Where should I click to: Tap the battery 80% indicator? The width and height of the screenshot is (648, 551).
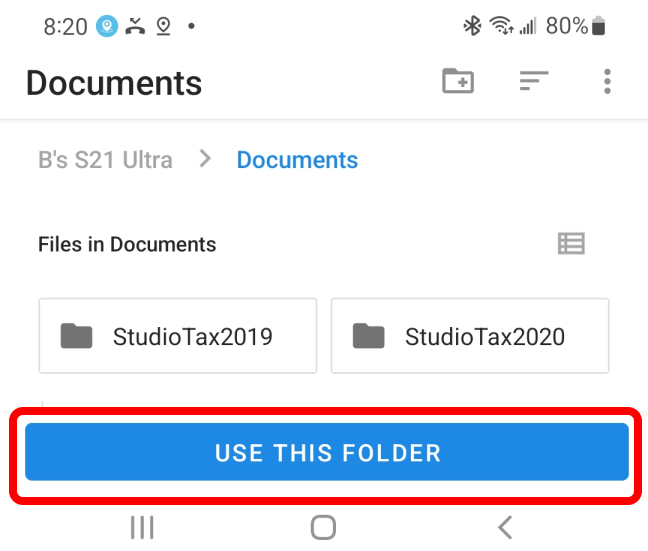(x=575, y=26)
